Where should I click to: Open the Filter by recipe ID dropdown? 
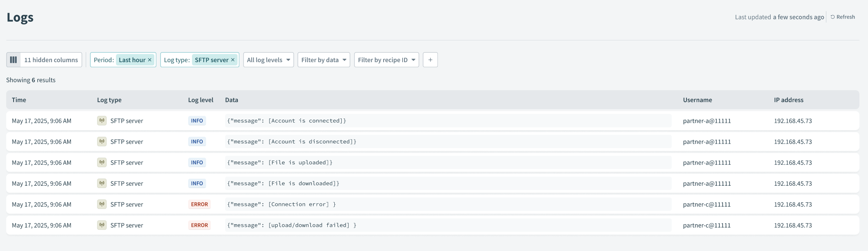[386, 60]
